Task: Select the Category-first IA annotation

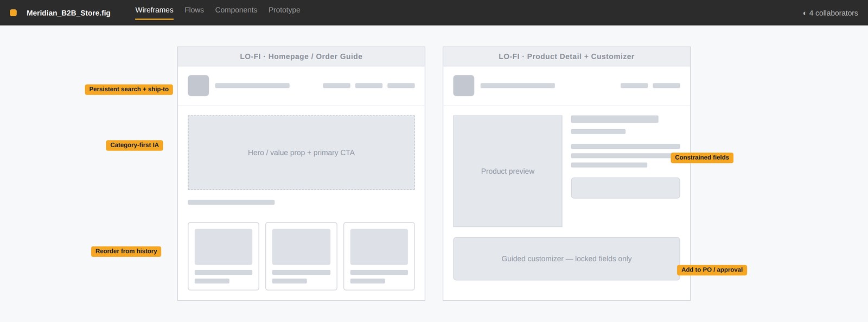Action: coord(135,145)
